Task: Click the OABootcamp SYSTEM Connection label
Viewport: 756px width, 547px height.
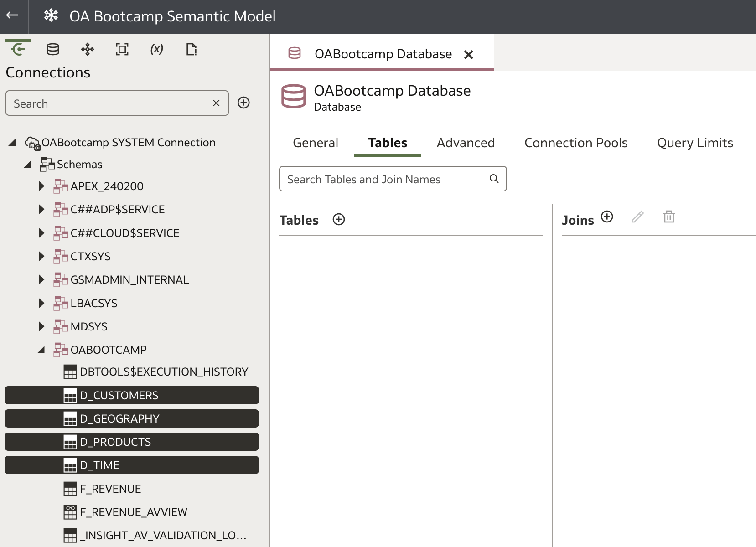Action: point(129,143)
